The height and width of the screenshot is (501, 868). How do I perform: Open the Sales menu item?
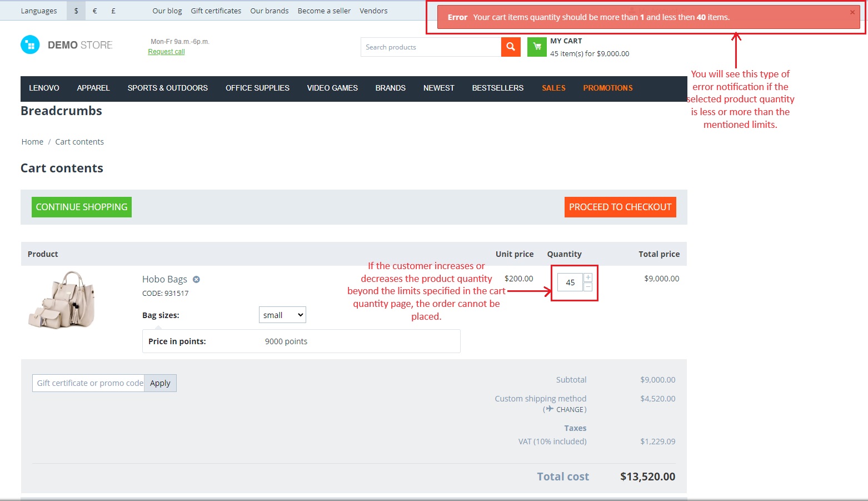[553, 88]
